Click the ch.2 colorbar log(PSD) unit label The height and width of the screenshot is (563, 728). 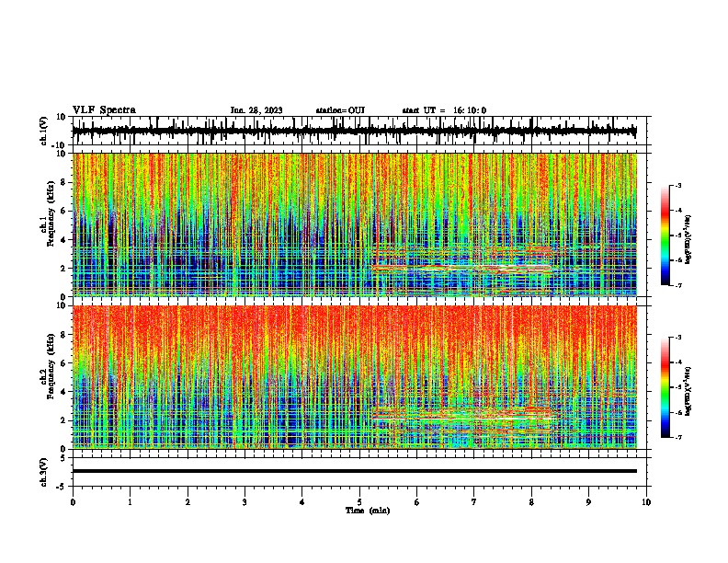(x=688, y=391)
